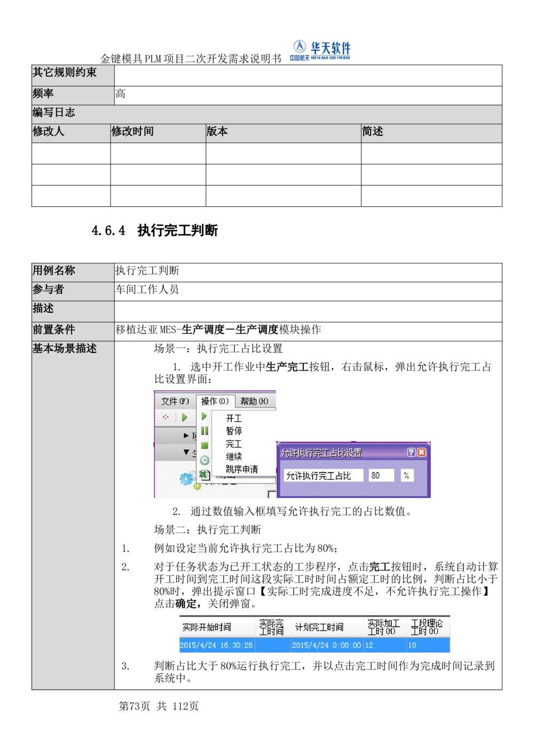
Task: Select 跳序申请 from the 操作 menu
Action: coord(243,469)
